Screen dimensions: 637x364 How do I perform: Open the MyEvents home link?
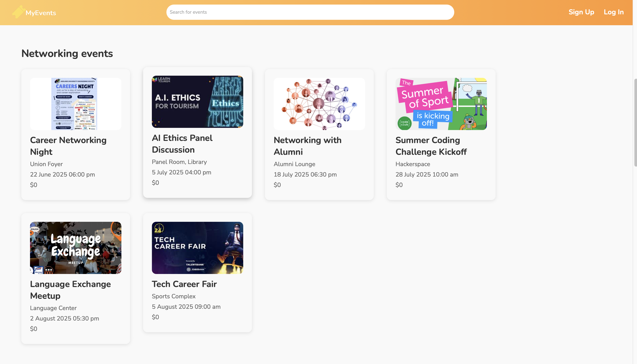40,13
